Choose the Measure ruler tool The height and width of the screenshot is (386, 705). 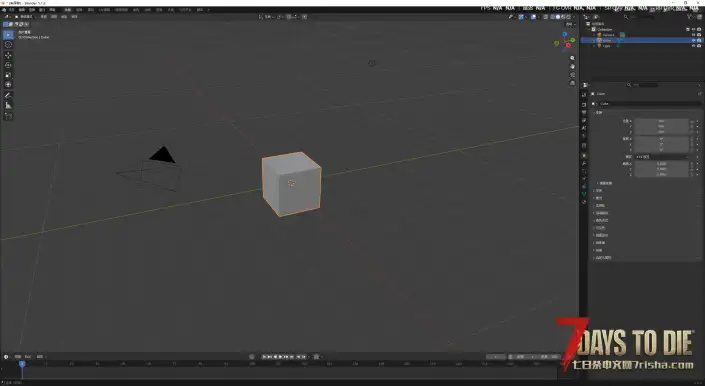pyautogui.click(x=8, y=105)
